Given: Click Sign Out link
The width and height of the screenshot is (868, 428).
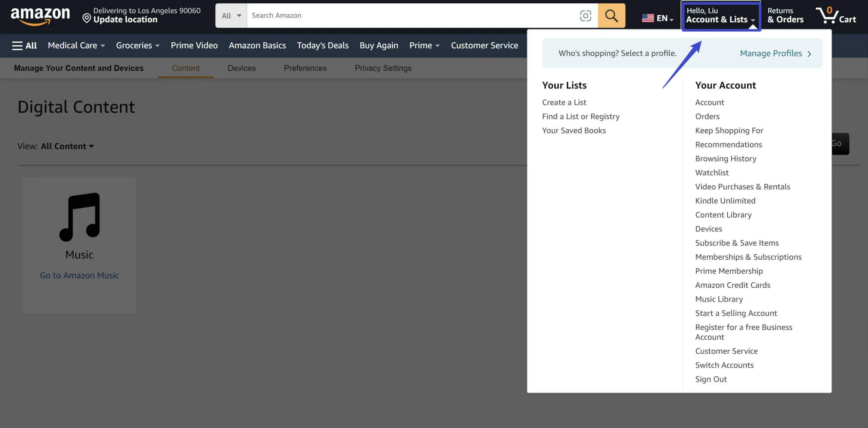Looking at the screenshot, I should pyautogui.click(x=710, y=379).
